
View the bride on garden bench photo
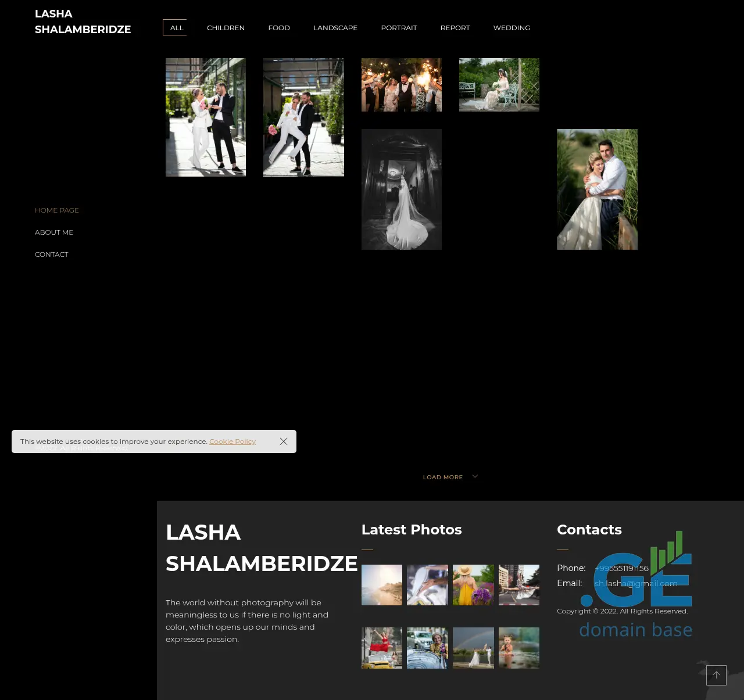pos(499,85)
